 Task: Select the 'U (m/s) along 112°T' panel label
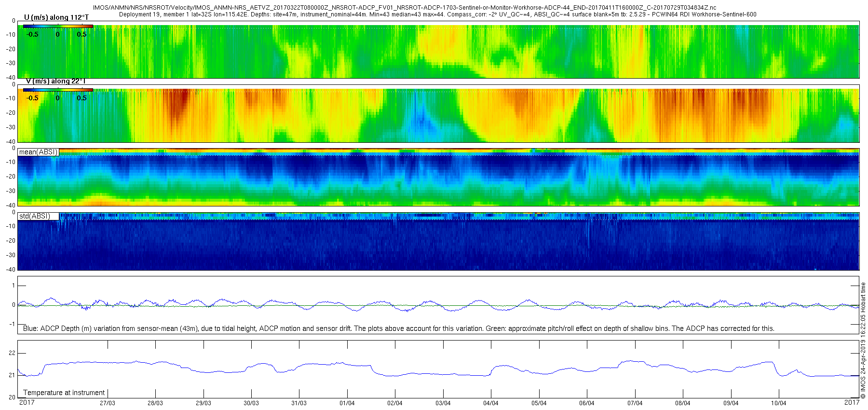(56, 17)
